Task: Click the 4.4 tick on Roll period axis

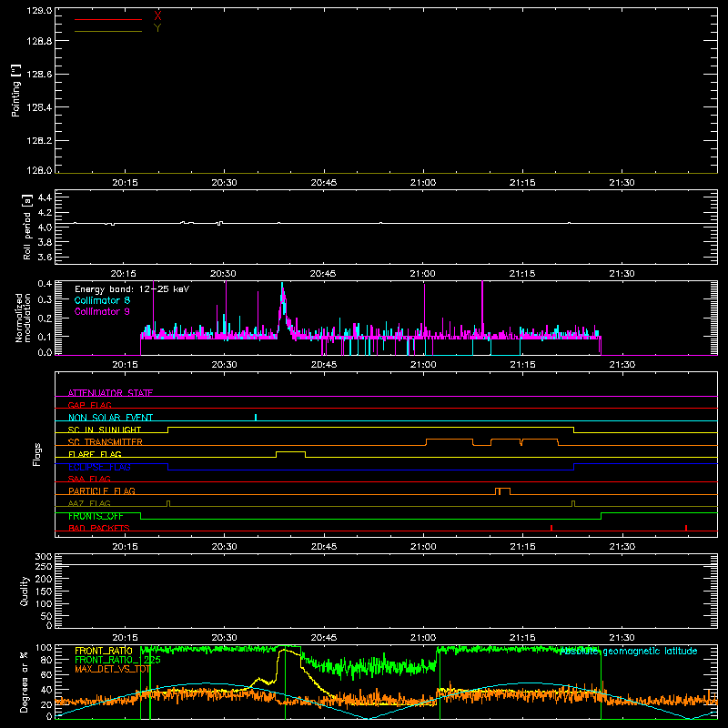Action: (x=45, y=197)
